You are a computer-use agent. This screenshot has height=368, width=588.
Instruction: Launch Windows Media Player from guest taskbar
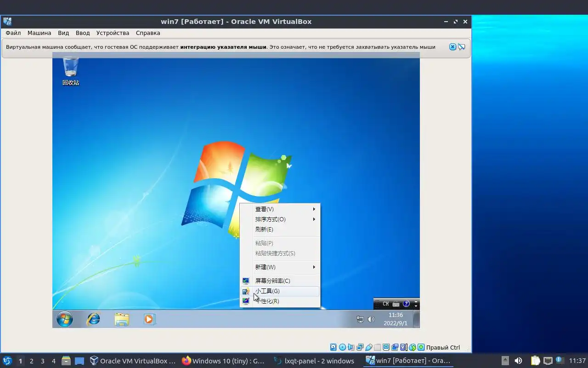point(150,319)
